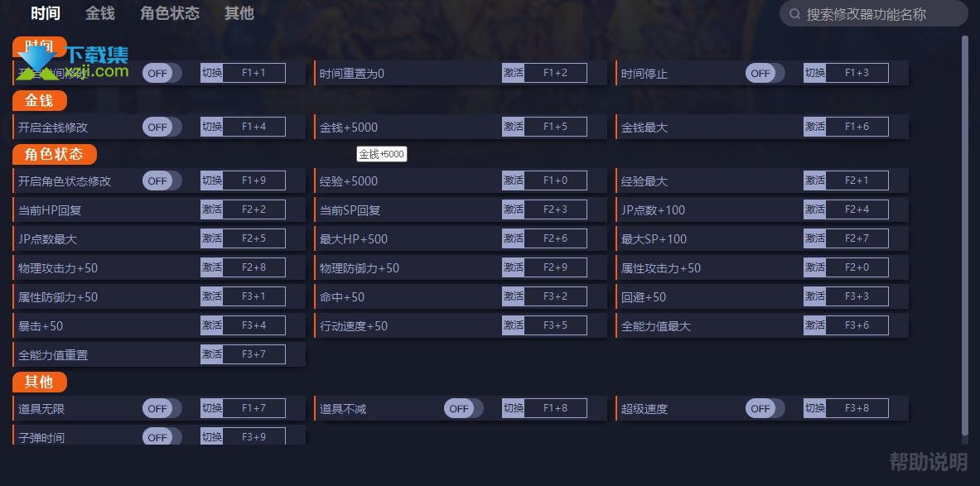Open the 帮助说明 help link

coord(928,462)
